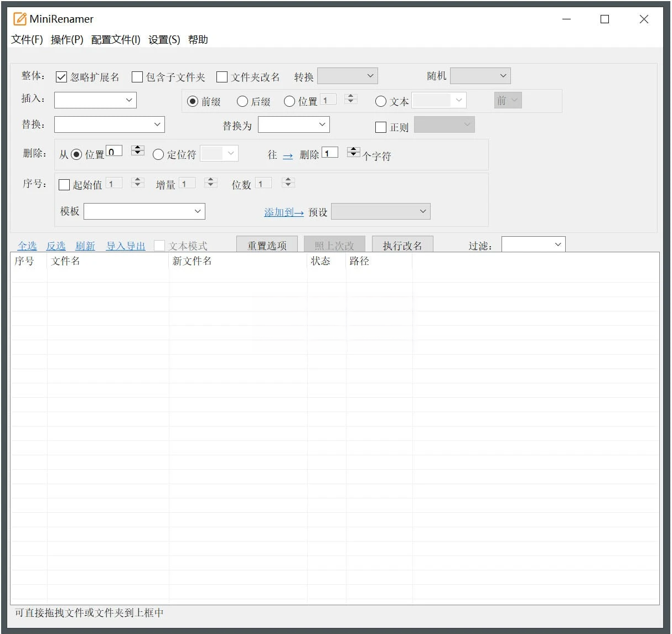The image size is (672, 634).
Task: Click the MiniRenamer app icon in title bar
Action: pos(20,19)
